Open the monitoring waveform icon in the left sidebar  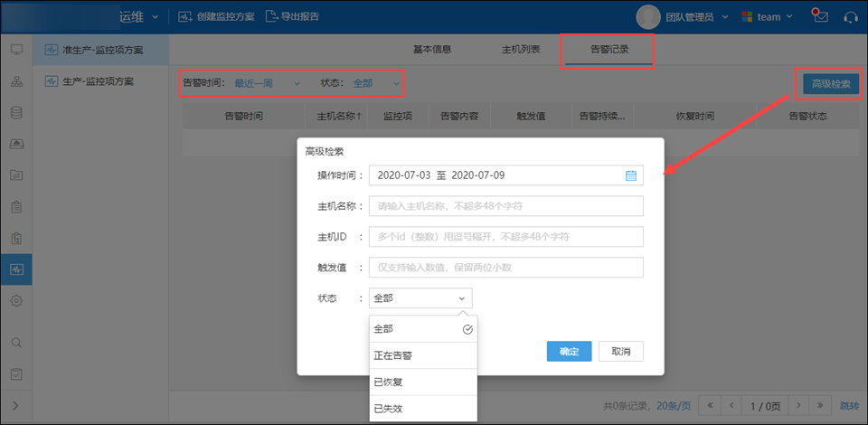pyautogui.click(x=16, y=269)
